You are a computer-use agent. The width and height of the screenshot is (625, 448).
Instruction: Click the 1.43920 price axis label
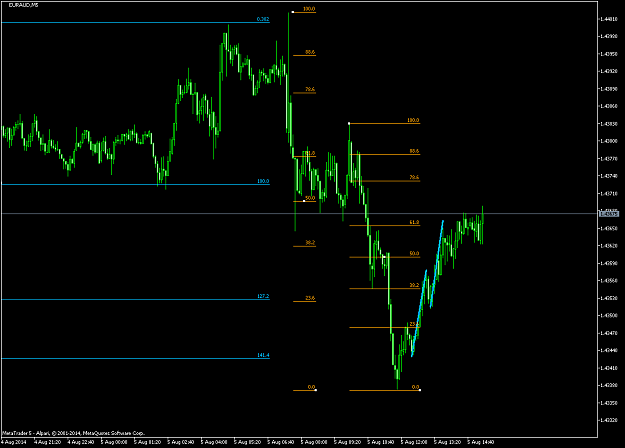[609, 71]
